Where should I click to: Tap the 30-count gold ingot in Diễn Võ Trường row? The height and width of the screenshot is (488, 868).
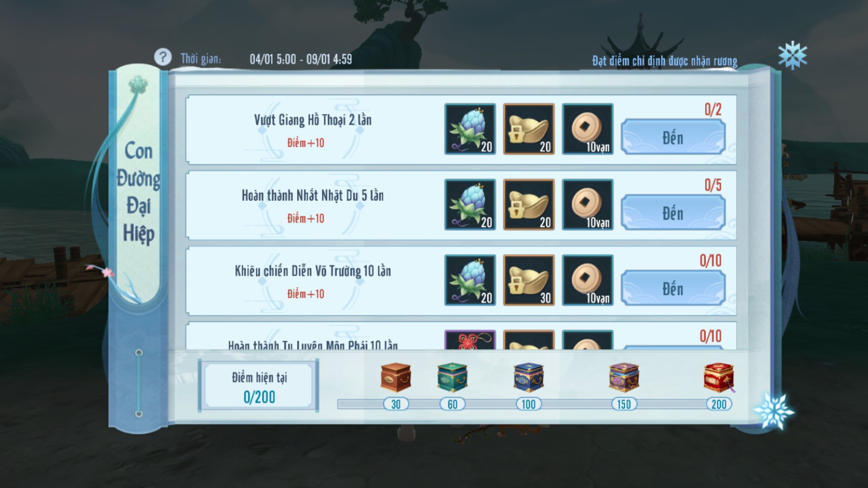(529, 280)
